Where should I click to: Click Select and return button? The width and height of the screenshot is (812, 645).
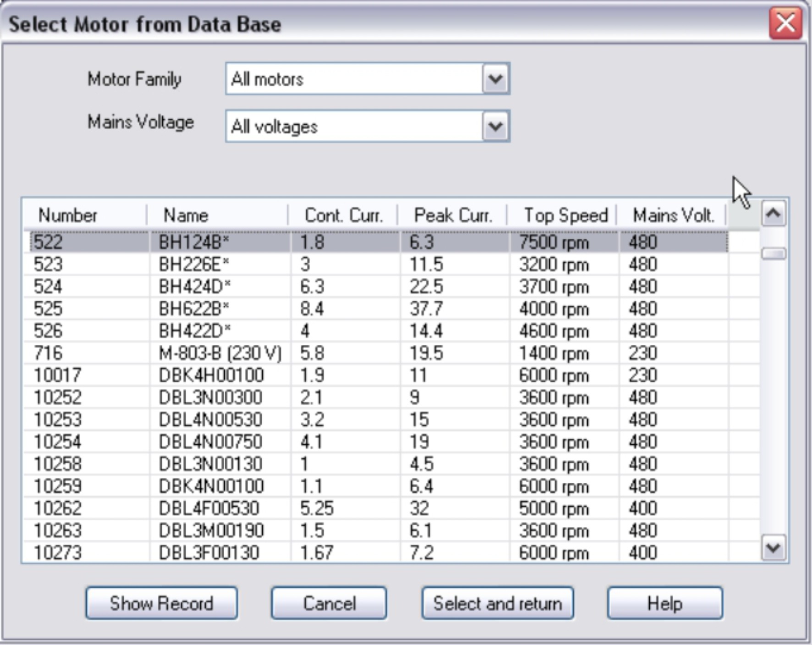497,603
